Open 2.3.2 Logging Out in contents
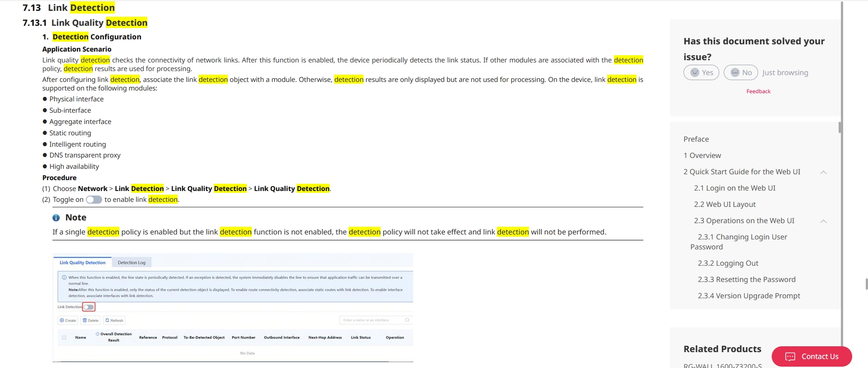868x368 pixels. point(728,263)
